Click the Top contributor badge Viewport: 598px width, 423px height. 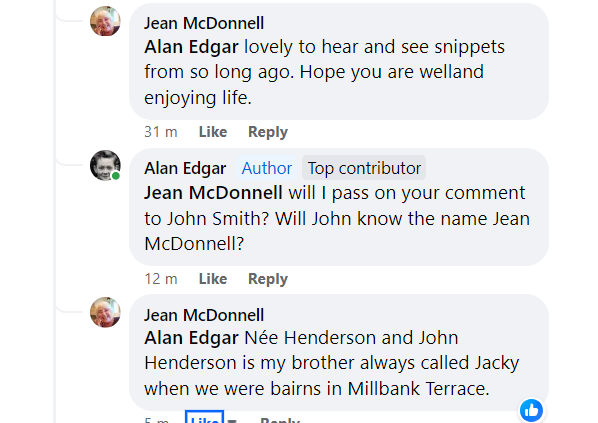pyautogui.click(x=364, y=168)
